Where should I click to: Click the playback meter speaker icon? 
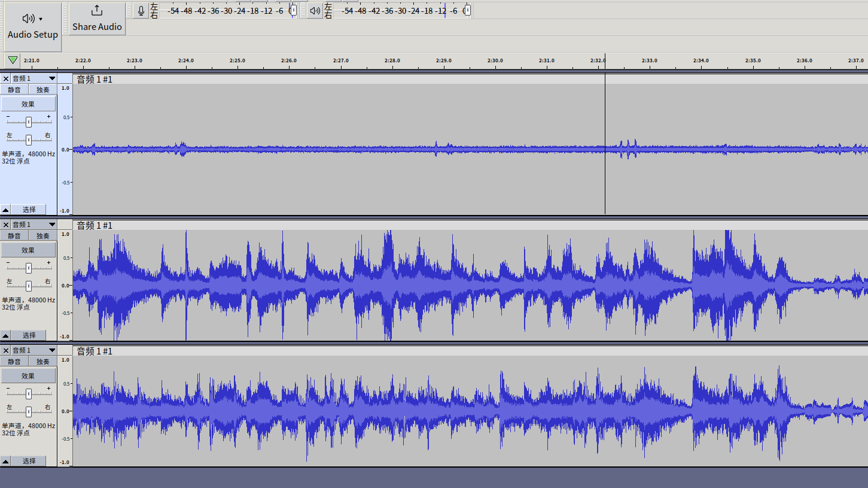click(315, 11)
